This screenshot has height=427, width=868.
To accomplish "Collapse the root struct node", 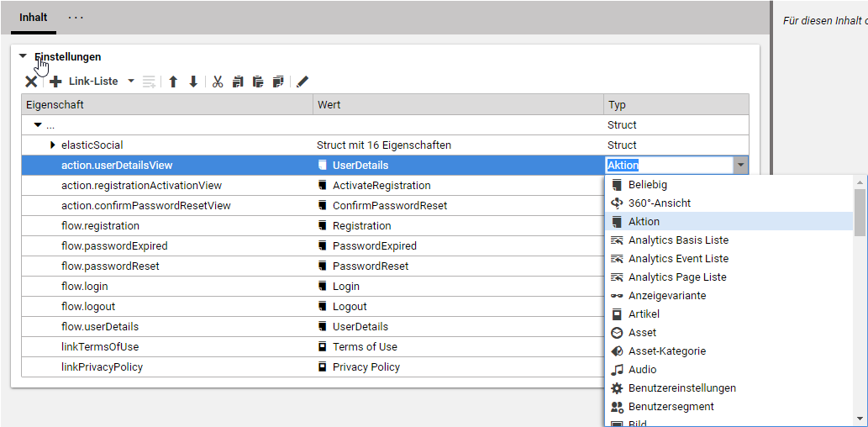I will tap(38, 125).
